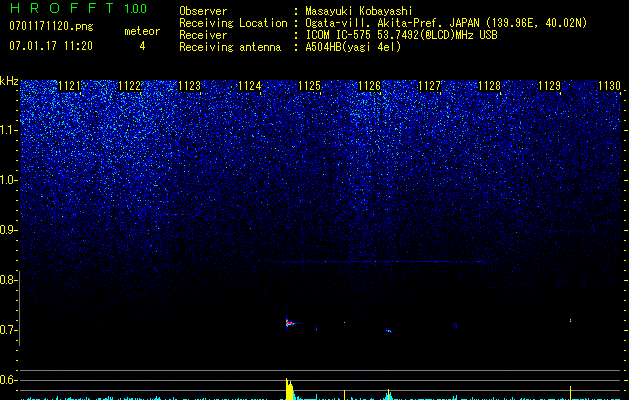Viewport: 629px width, 400px height.
Task: Click time marker 1130
Action: pos(609,86)
